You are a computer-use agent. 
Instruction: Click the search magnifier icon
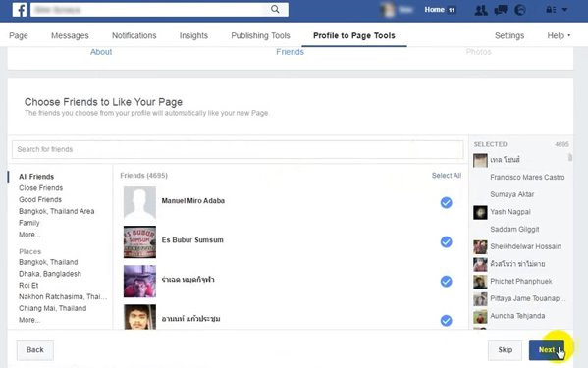pyautogui.click(x=275, y=9)
